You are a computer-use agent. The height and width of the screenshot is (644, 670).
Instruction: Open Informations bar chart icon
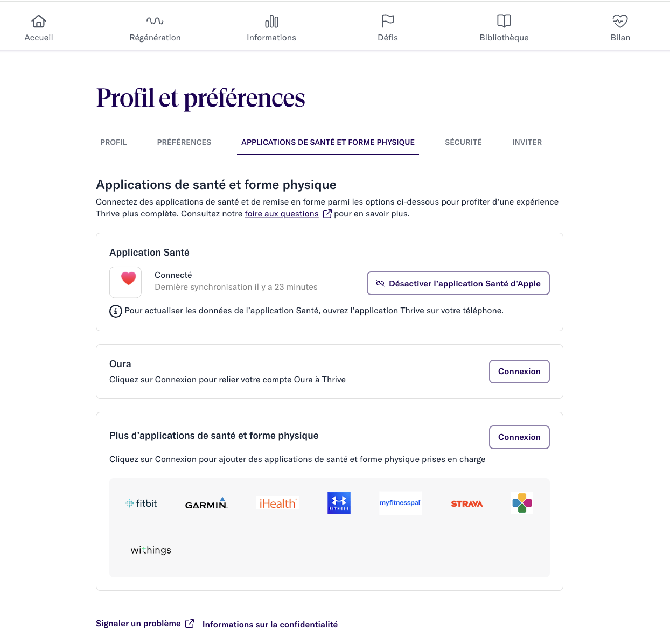click(271, 21)
